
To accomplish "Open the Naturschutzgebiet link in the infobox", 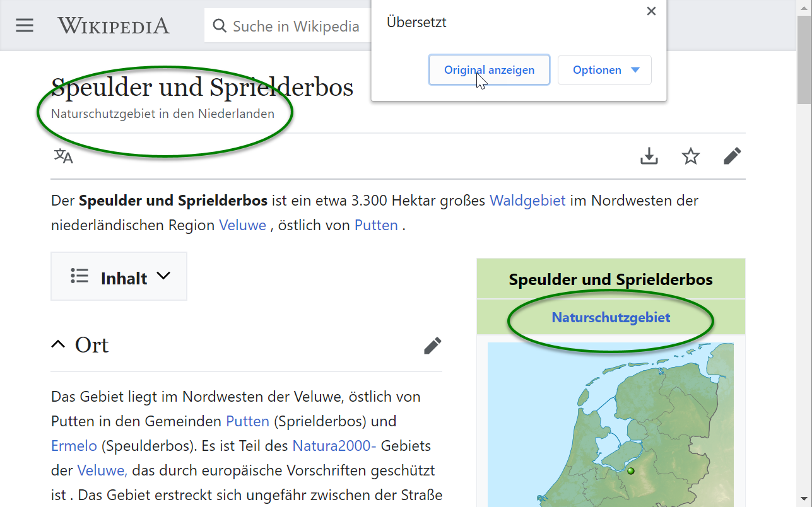I will click(610, 317).
